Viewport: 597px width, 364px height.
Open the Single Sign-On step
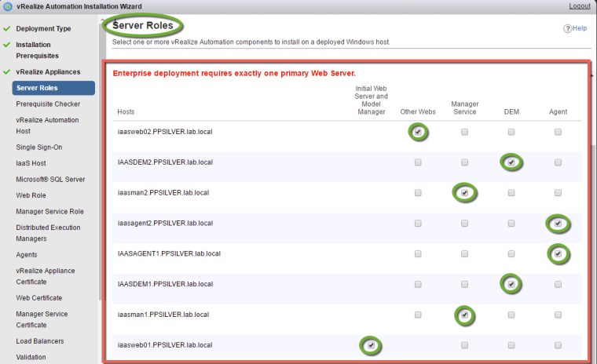pyautogui.click(x=38, y=147)
